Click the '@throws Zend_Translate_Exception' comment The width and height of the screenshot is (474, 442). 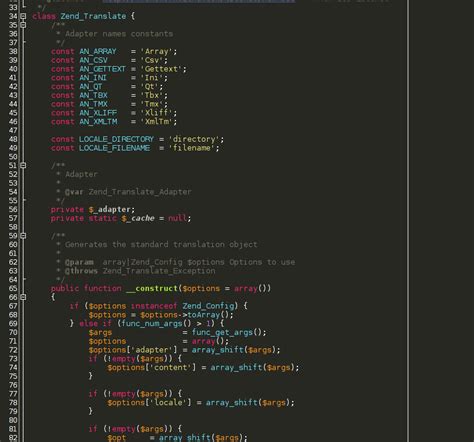[140, 271]
